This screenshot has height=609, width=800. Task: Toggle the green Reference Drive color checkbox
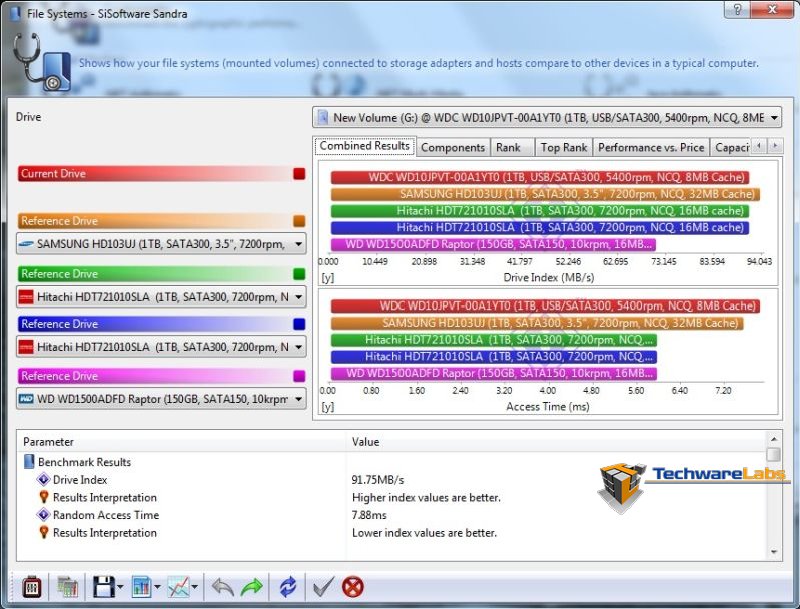[299, 274]
